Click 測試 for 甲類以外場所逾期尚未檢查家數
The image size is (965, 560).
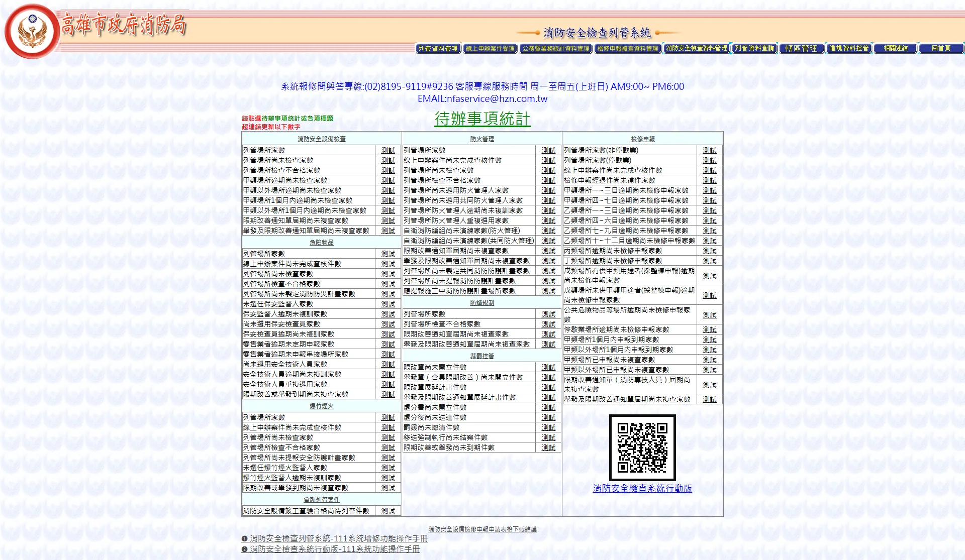[x=388, y=190]
